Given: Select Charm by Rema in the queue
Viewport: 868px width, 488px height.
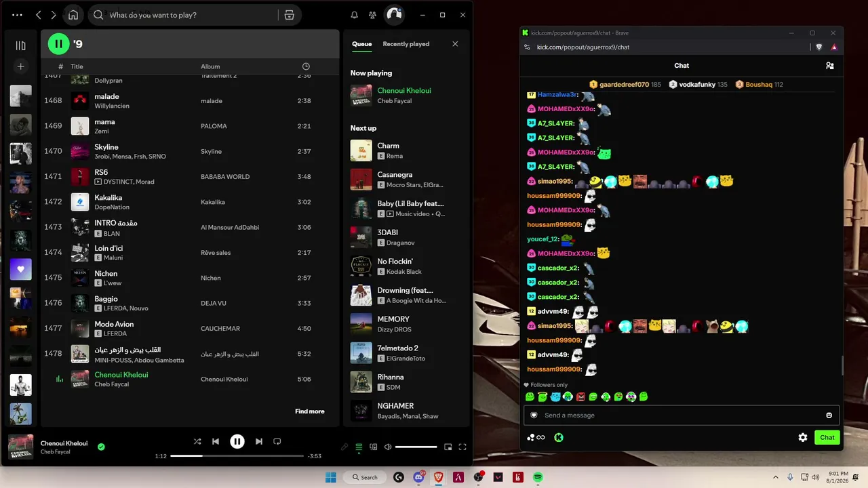Looking at the screenshot, I should (406, 150).
